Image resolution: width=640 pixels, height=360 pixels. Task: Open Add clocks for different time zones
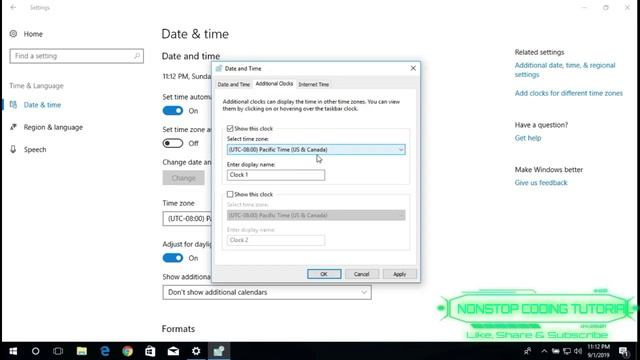(569, 93)
